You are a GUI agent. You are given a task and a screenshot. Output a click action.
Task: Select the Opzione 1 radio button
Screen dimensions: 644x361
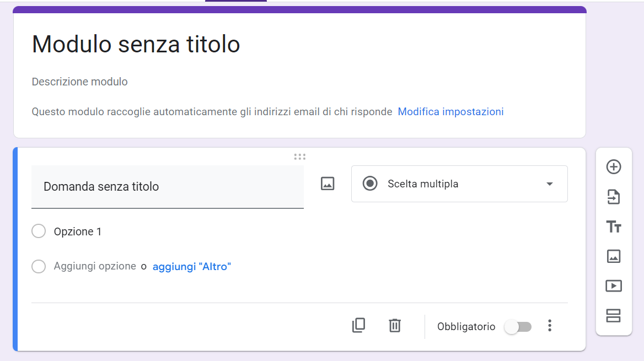tap(39, 231)
